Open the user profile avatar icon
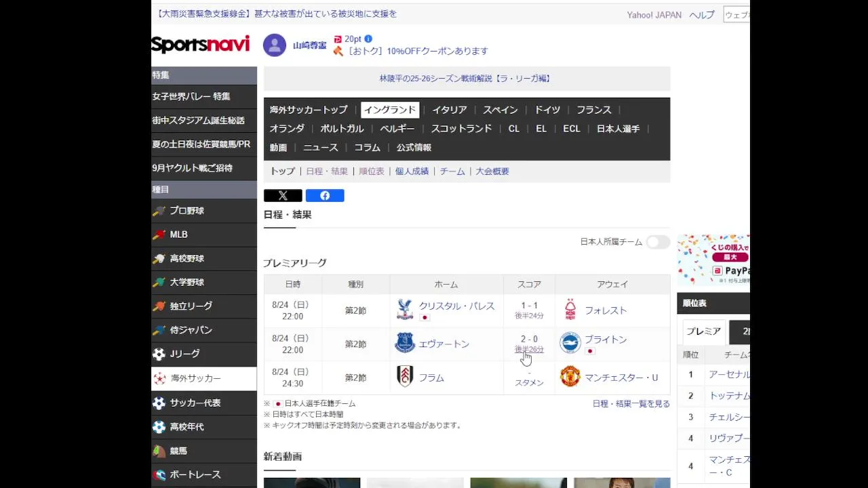 [x=275, y=45]
